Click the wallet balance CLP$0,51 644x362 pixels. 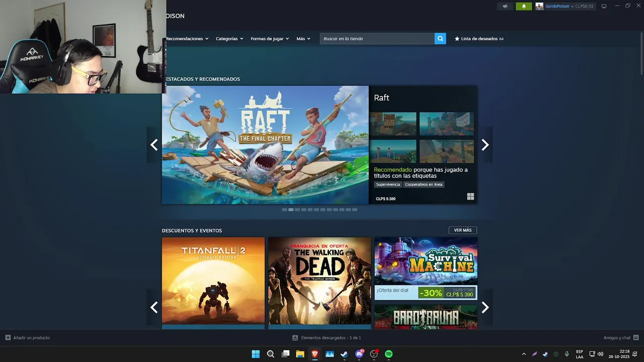(585, 7)
